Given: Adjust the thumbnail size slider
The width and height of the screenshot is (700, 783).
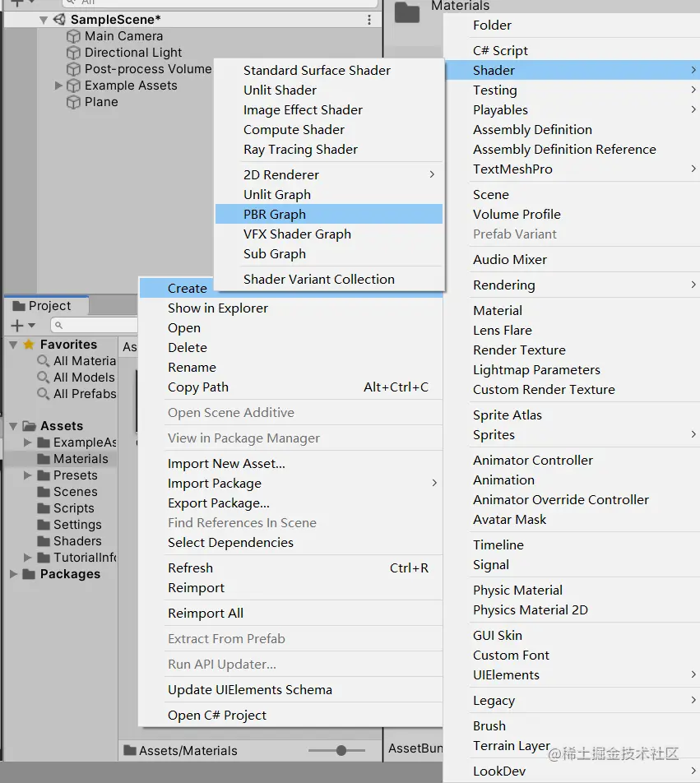Looking at the screenshot, I should [341, 750].
